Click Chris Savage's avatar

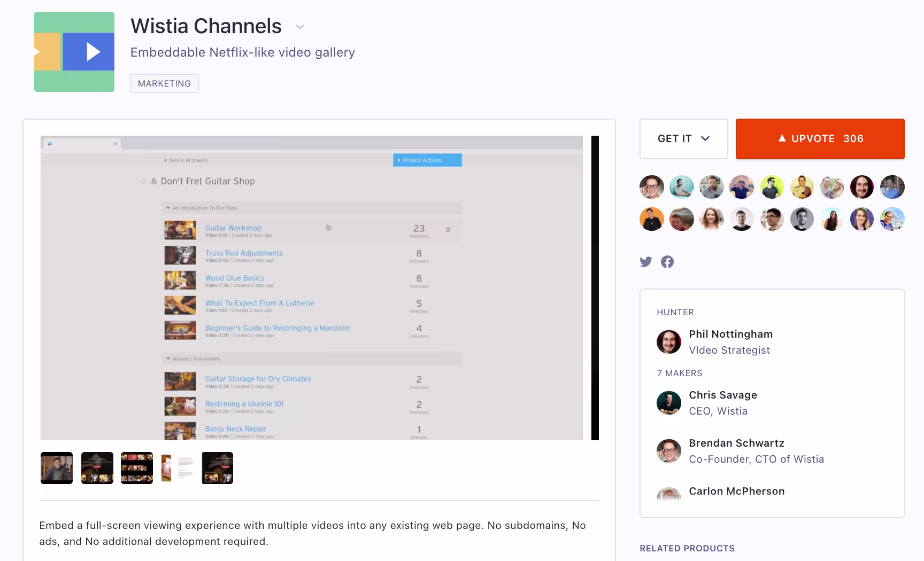(x=669, y=403)
